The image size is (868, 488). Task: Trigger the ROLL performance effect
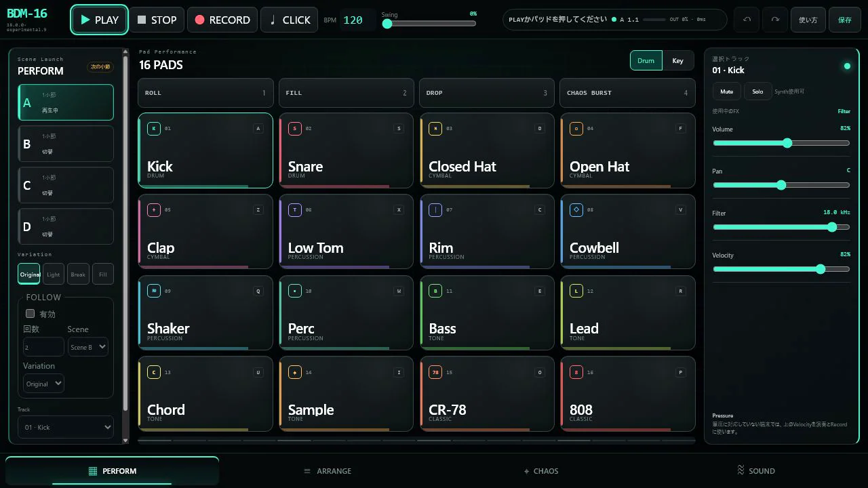click(x=205, y=93)
